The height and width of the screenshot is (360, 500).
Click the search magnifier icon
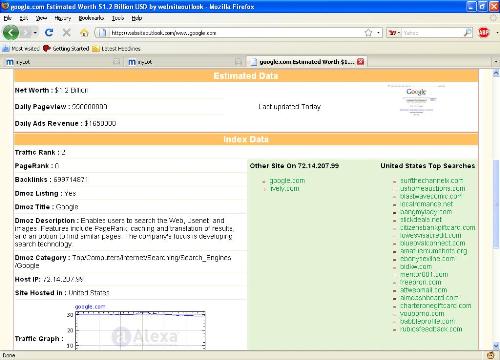[x=468, y=33]
